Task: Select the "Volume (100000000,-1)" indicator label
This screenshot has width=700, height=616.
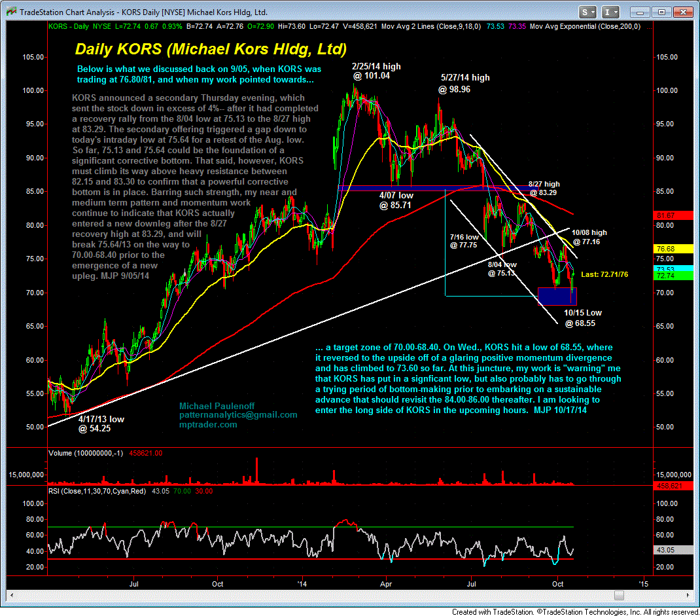Action: (x=86, y=453)
